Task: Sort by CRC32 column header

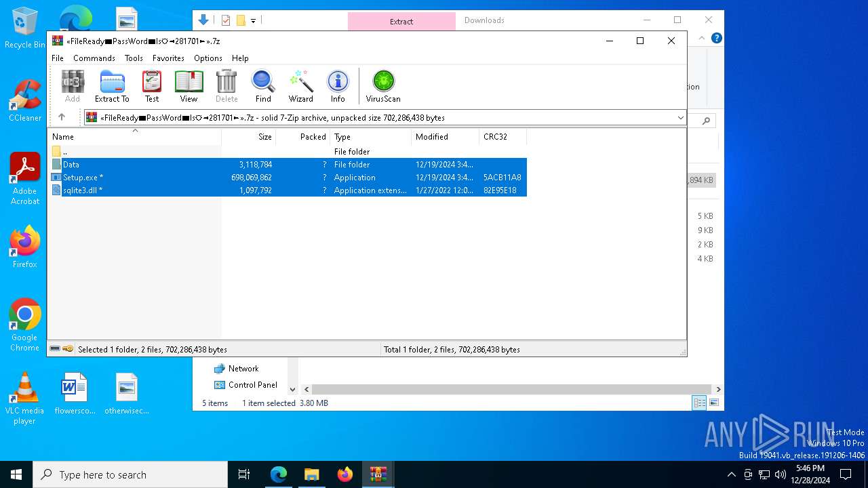Action: [502, 137]
